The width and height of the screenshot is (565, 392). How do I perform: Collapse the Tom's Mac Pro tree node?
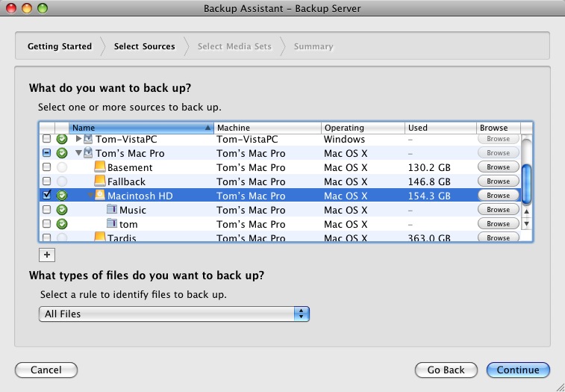pos(78,153)
